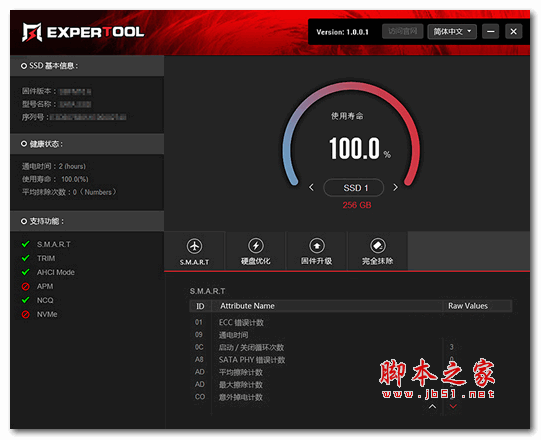Click the AHCI Mode green check icon
The height and width of the screenshot is (440, 541).
tap(26, 272)
